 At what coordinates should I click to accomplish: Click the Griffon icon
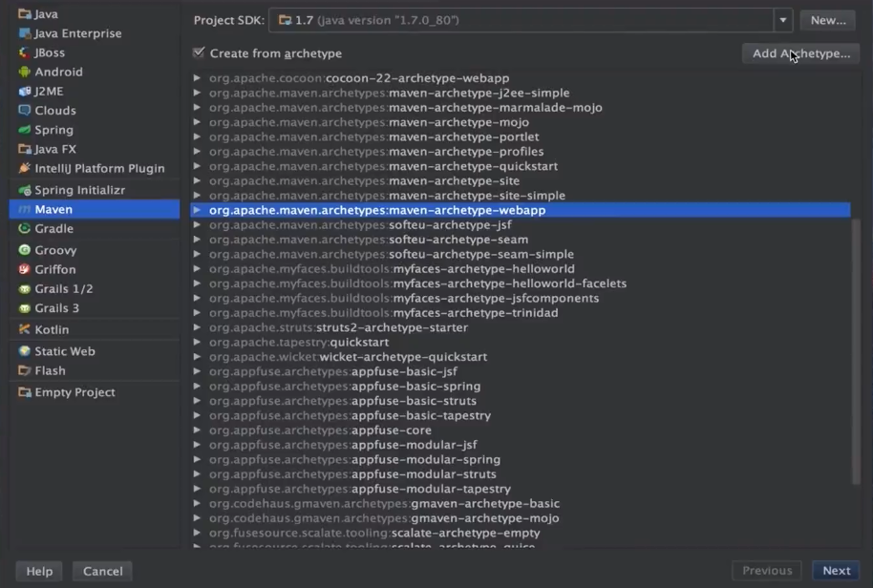click(x=25, y=269)
